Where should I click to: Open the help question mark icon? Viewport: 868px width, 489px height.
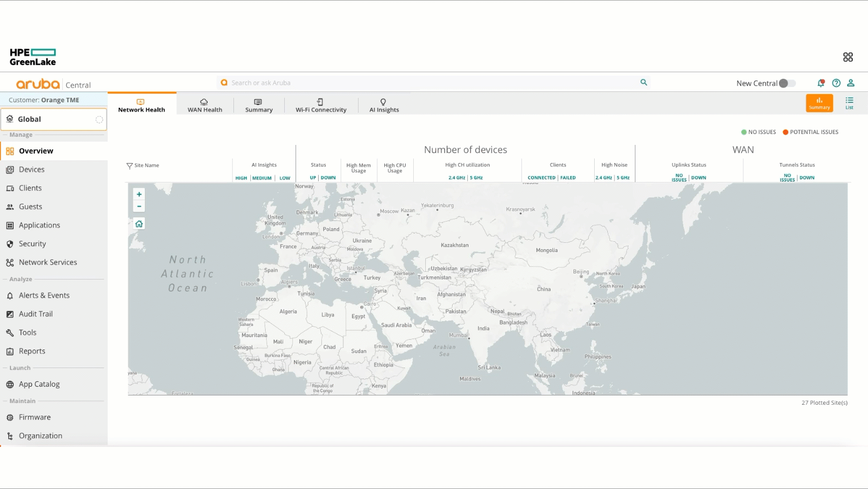point(836,83)
